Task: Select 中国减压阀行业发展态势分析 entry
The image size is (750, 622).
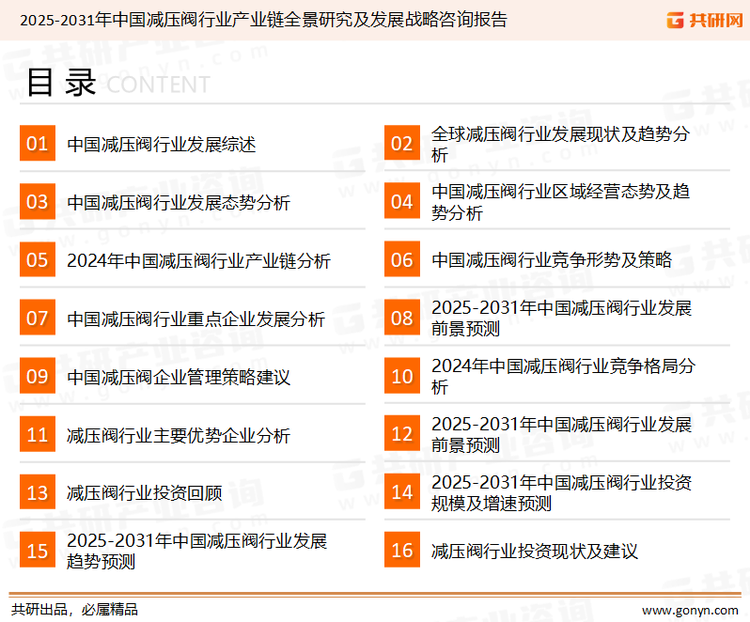Action: [x=178, y=203]
